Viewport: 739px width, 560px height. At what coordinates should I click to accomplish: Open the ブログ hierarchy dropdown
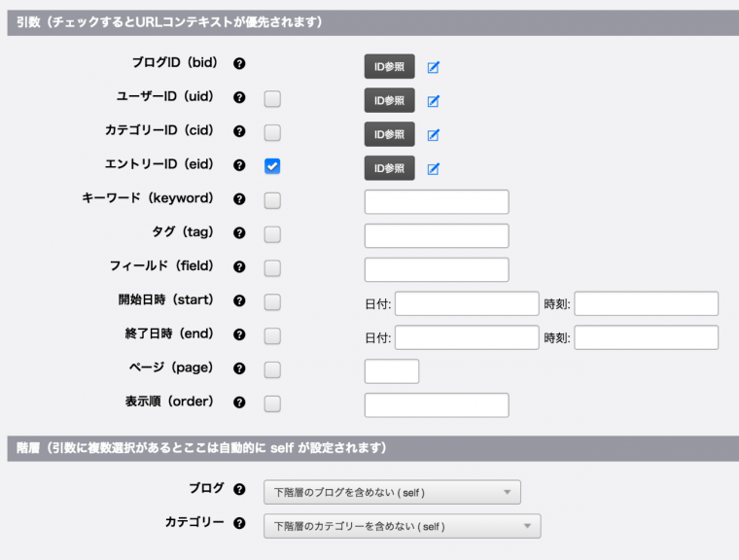pyautogui.click(x=392, y=492)
